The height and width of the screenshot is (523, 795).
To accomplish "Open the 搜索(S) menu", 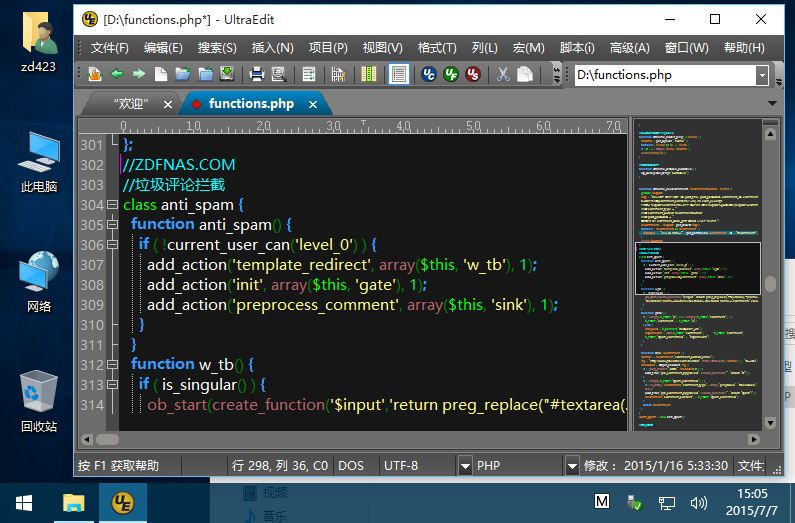I will pyautogui.click(x=217, y=48).
